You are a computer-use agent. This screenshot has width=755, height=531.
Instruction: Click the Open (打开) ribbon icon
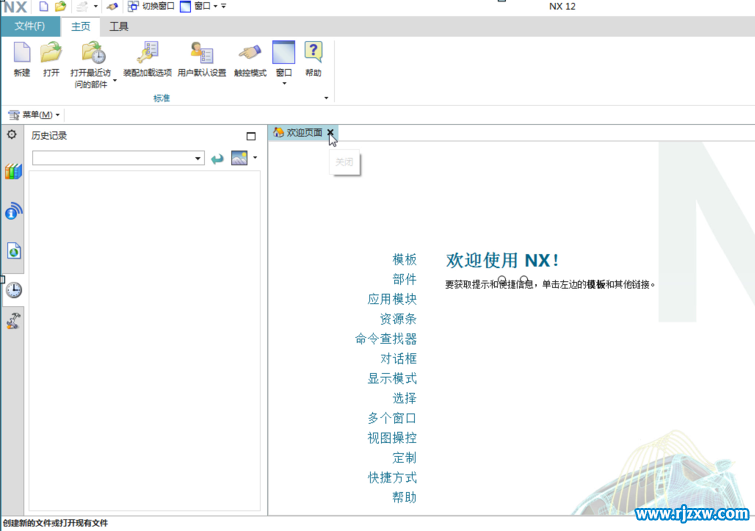pyautogui.click(x=51, y=52)
